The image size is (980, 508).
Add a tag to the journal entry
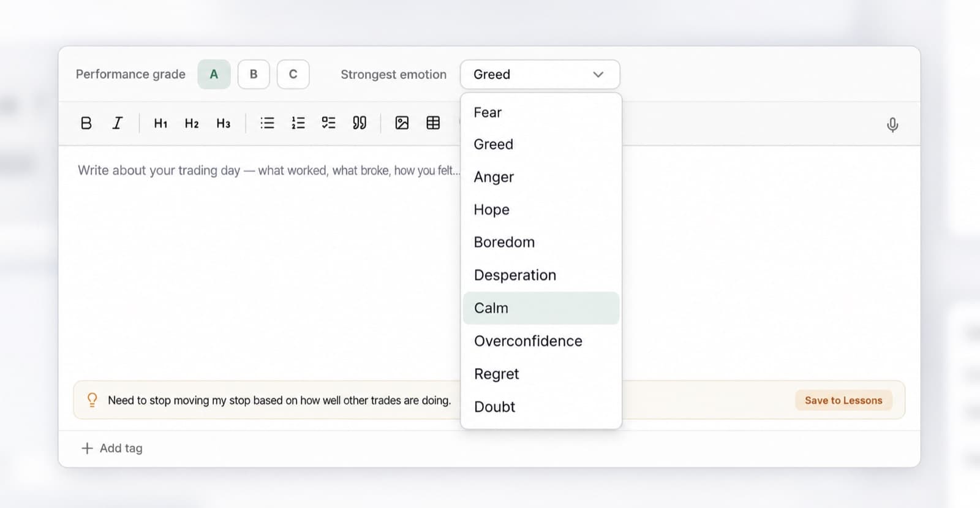point(112,448)
